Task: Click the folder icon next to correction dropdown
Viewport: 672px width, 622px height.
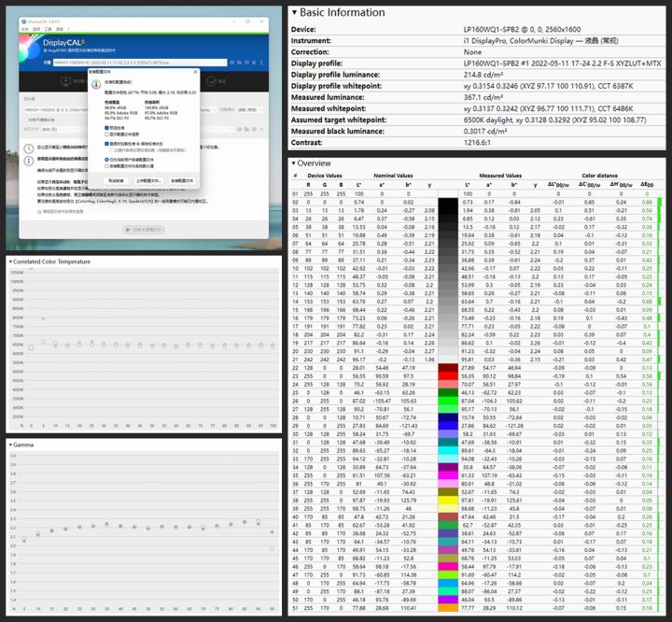Action: tap(247, 129)
